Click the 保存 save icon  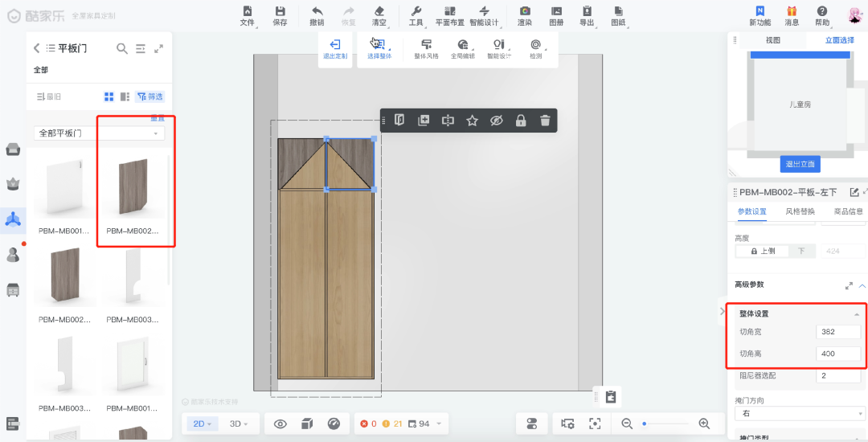(280, 11)
